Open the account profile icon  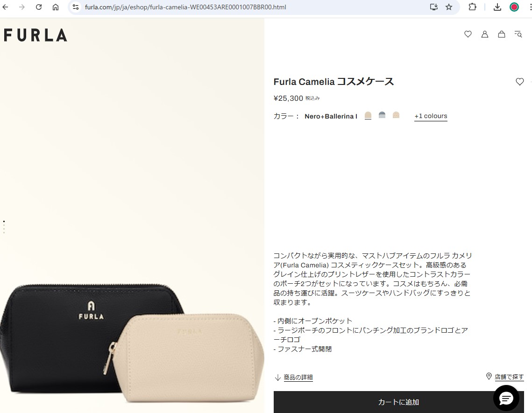(x=485, y=34)
